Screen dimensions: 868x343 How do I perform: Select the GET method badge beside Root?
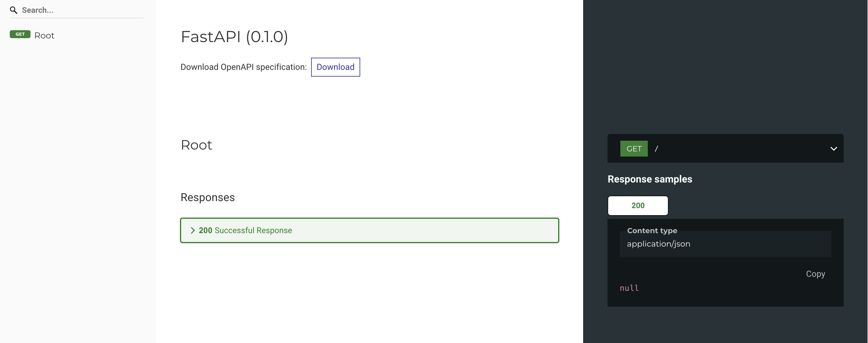coord(20,34)
